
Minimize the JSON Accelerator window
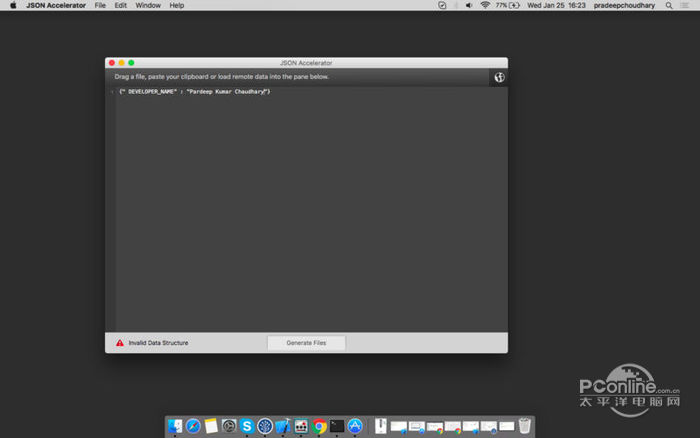point(121,63)
